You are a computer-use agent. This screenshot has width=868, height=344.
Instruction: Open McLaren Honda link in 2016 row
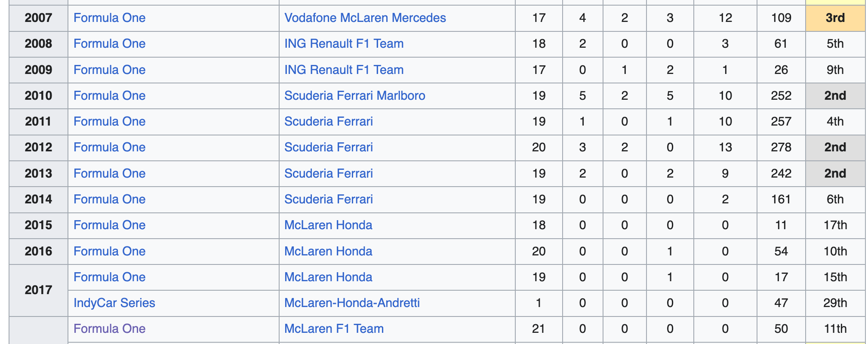[328, 251]
